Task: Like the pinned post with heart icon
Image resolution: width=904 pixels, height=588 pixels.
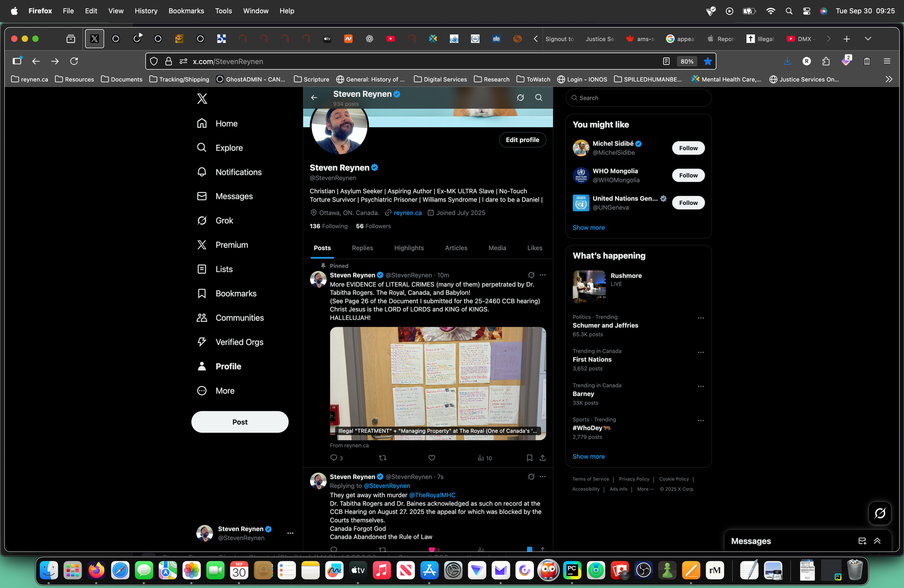Action: pos(432,458)
